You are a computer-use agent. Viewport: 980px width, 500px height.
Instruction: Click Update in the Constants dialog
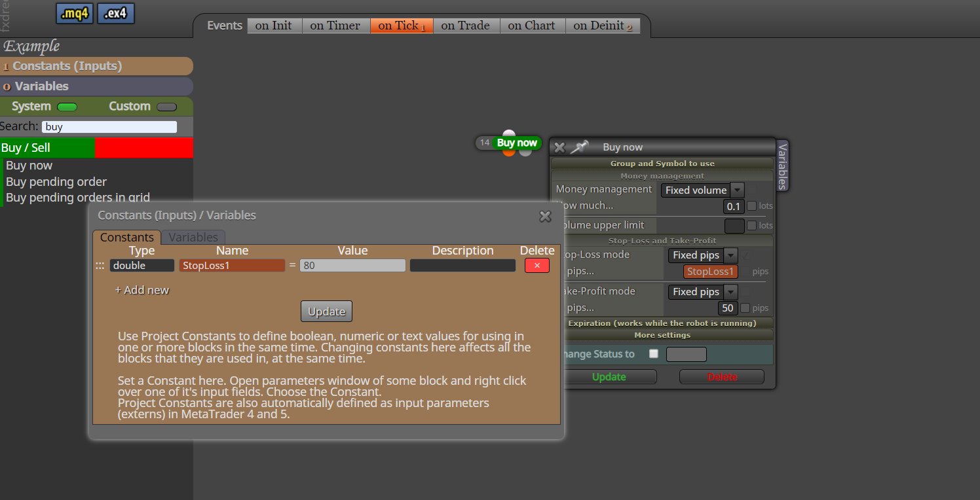point(326,312)
